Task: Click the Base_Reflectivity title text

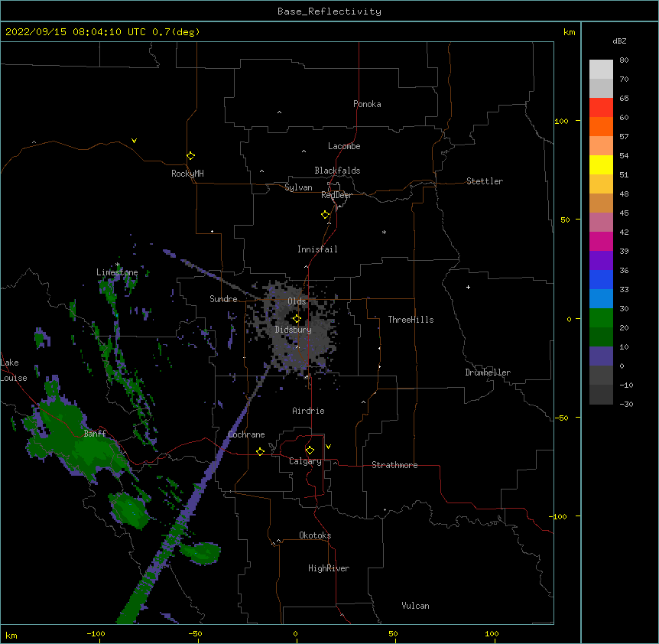Action: coord(329,11)
